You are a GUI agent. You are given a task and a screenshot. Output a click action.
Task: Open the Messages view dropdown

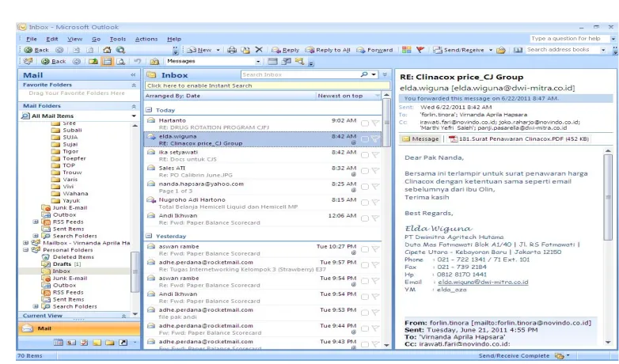pos(258,61)
